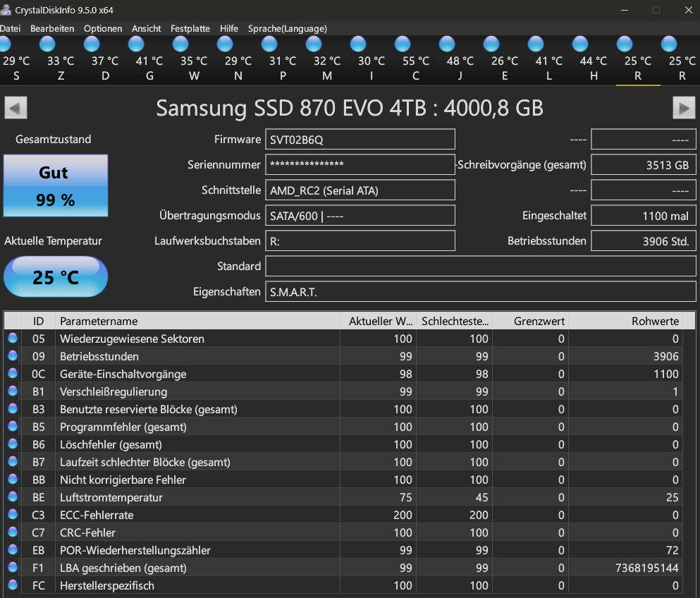Click the Laufwerksbuchstaben field R:
The height and width of the screenshot is (598, 700).
tap(360, 241)
